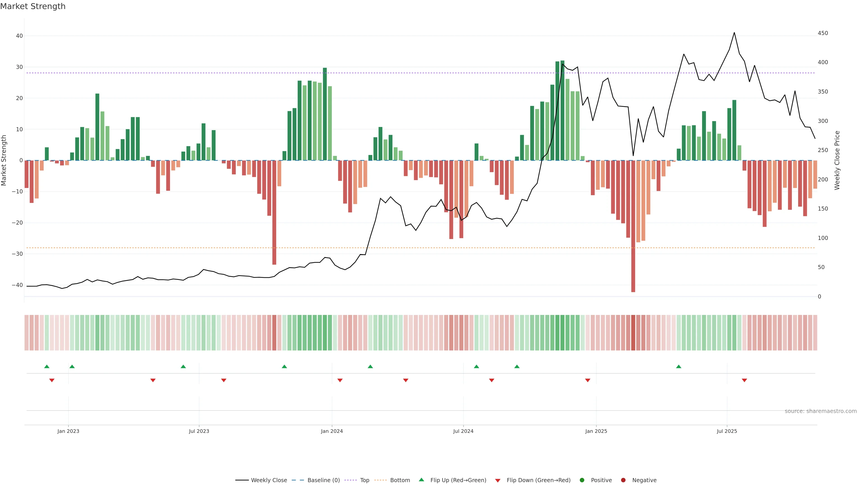Viewport: 868px width, 488px height.
Task: Click Weekly Close Price axis title
Action: (x=837, y=160)
